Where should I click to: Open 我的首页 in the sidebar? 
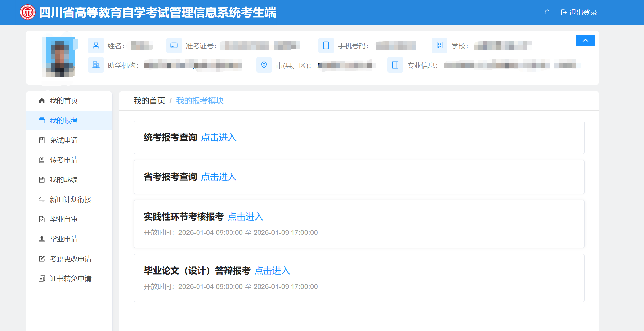(64, 101)
